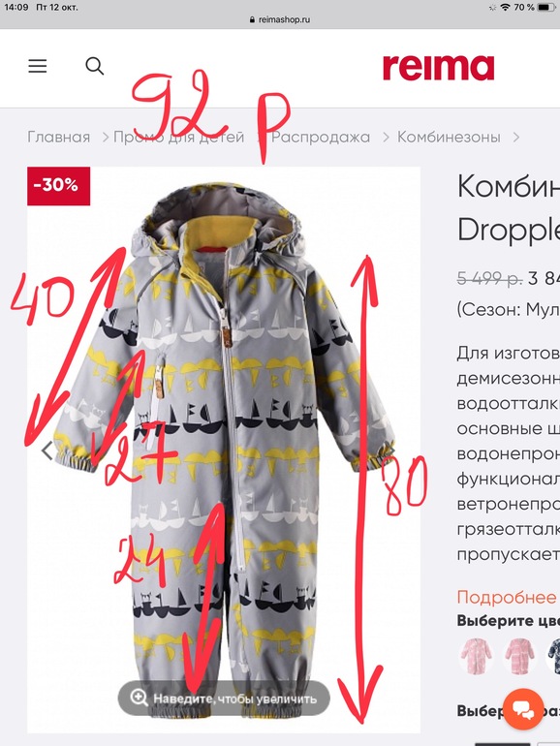Select the first pink color swatch
This screenshot has width=560, height=746.
pyautogui.click(x=477, y=657)
